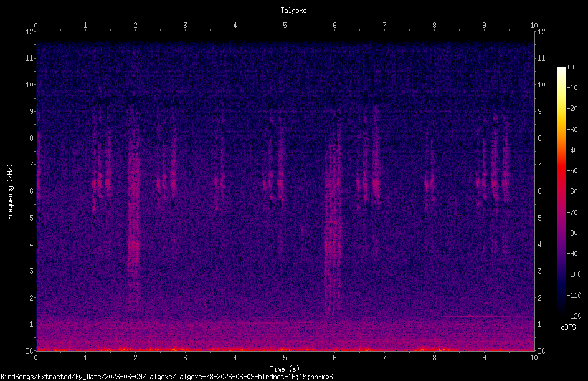
Task: Click the "Frequency (kHz)" axis label
Action: pos(10,192)
